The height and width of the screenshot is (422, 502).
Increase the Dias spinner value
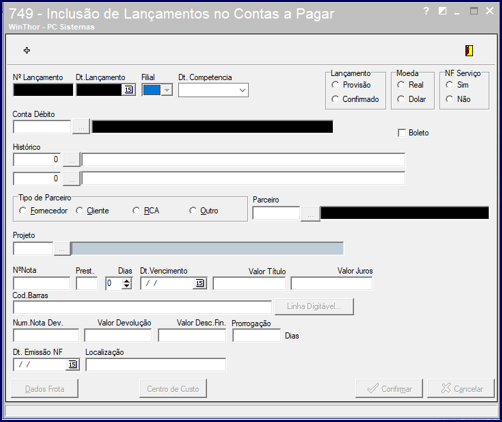click(x=127, y=281)
